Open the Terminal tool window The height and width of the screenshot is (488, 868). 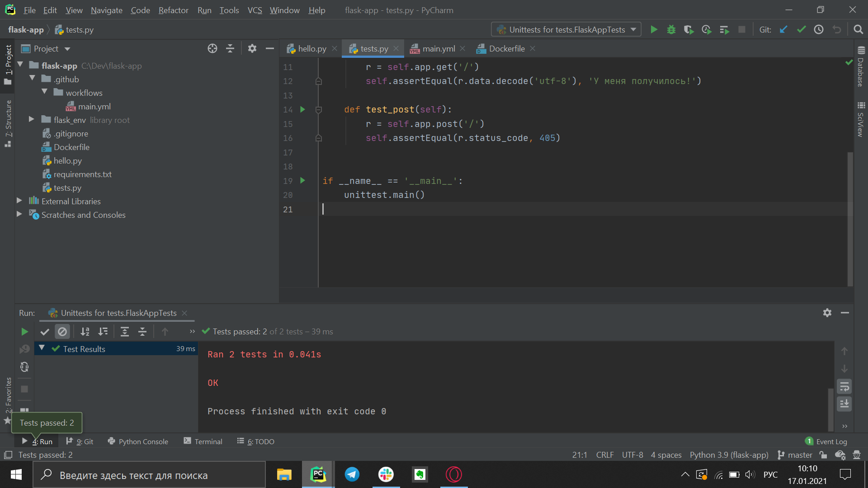pos(203,441)
